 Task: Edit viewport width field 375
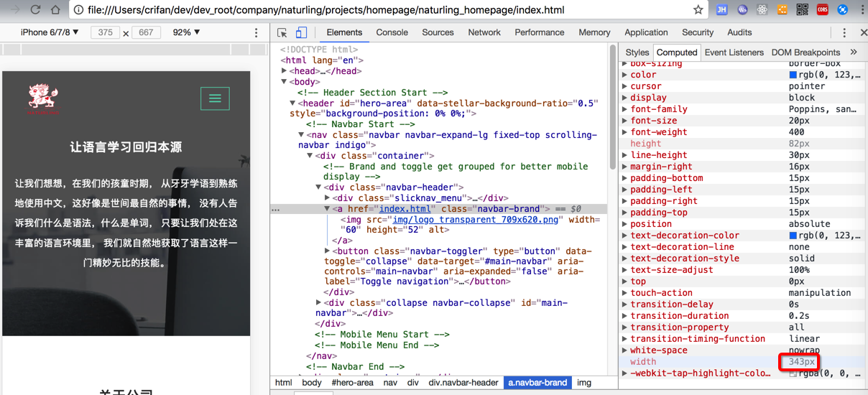pyautogui.click(x=106, y=32)
